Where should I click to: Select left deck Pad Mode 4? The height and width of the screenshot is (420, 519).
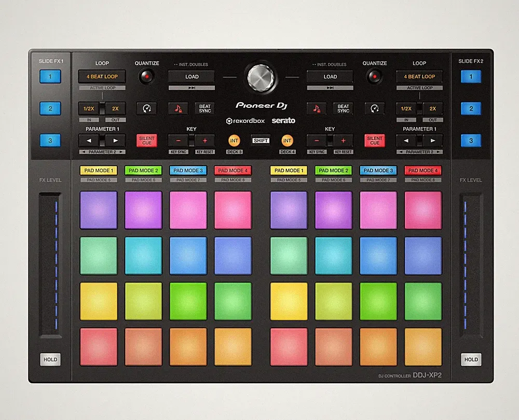pos(233,170)
